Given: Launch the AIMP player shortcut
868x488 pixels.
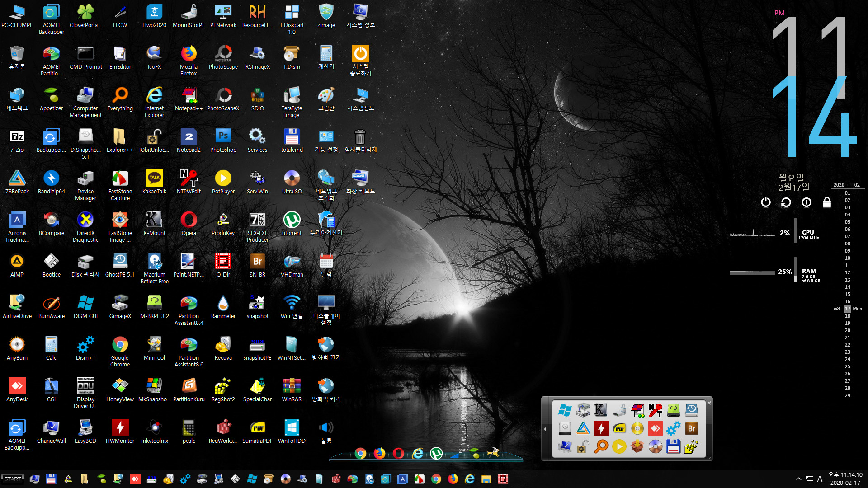Looking at the screenshot, I should (x=17, y=265).
